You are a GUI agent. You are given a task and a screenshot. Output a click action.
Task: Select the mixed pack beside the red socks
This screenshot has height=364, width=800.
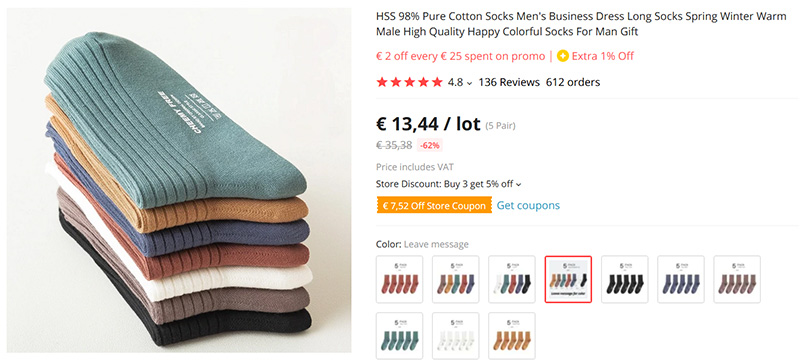click(x=456, y=279)
